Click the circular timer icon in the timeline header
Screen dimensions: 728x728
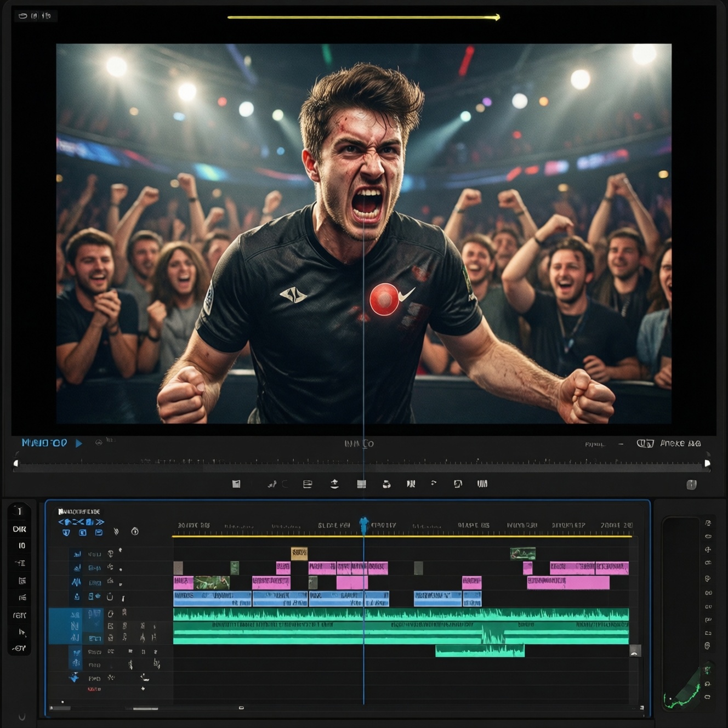pyautogui.click(x=135, y=532)
